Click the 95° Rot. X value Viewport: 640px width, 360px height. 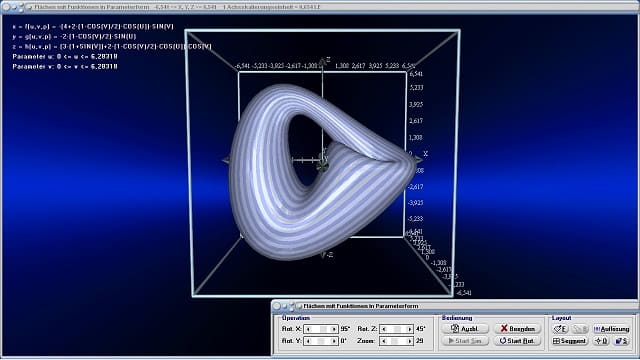[345, 329]
